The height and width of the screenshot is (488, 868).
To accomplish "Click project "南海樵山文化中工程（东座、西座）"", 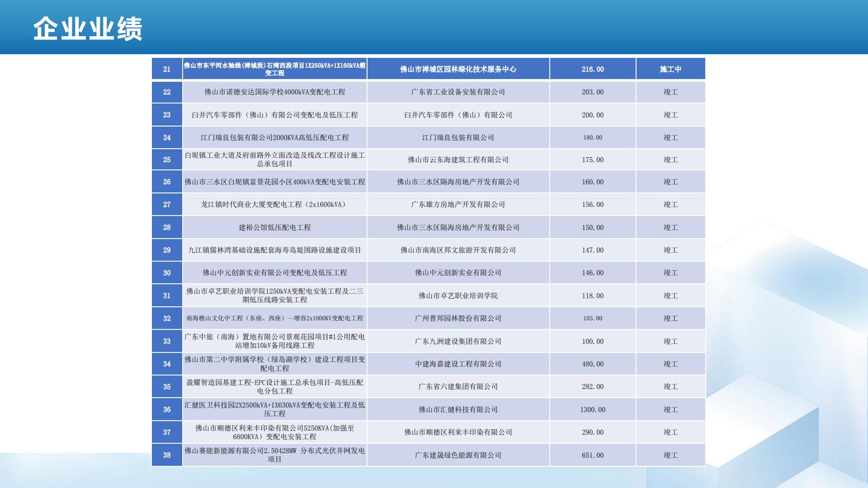I will point(237,319).
